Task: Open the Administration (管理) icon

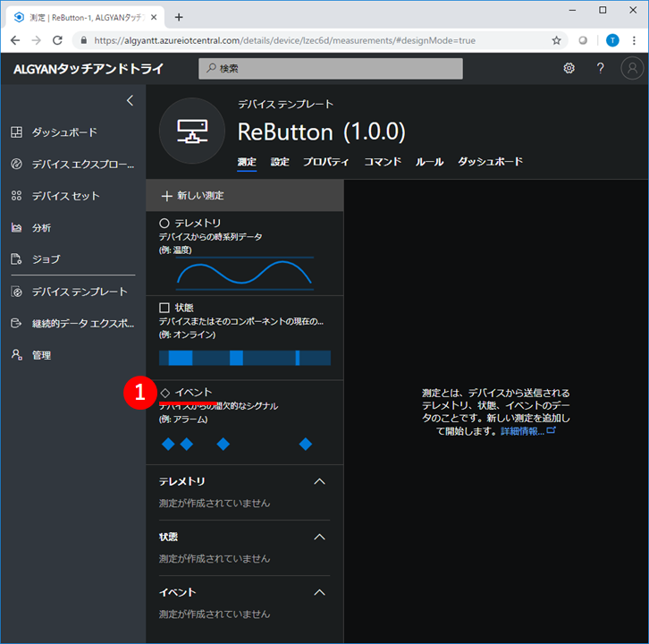Action: tap(17, 355)
